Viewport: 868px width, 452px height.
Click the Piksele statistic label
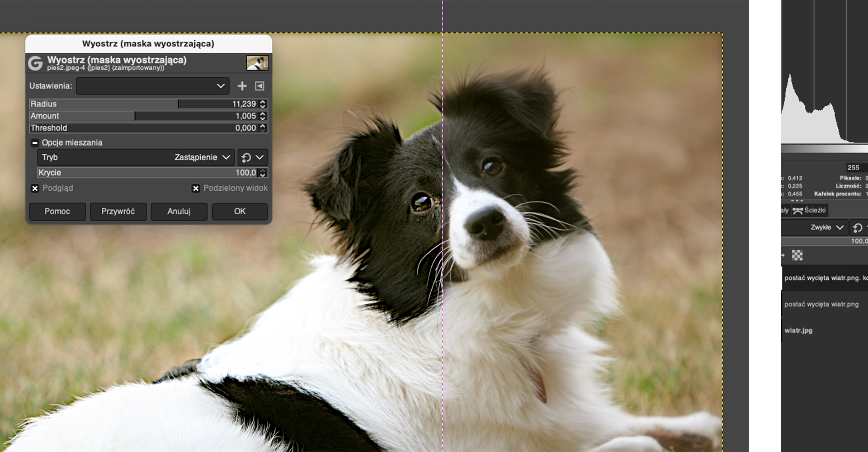[x=851, y=178]
